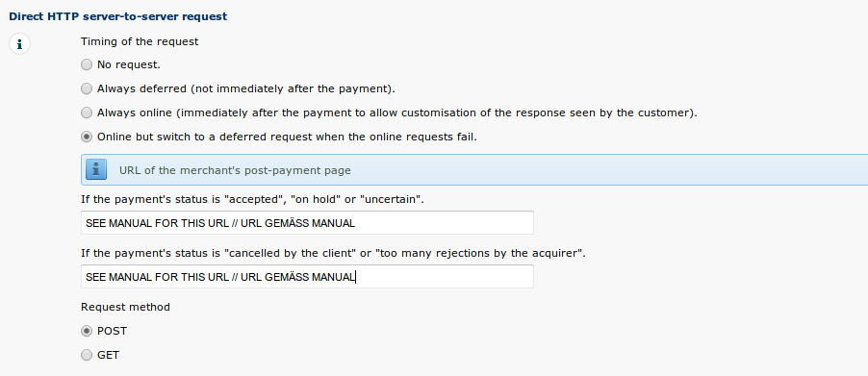Click the 'Request method' label
The width and height of the screenshot is (868, 376).
click(x=126, y=307)
